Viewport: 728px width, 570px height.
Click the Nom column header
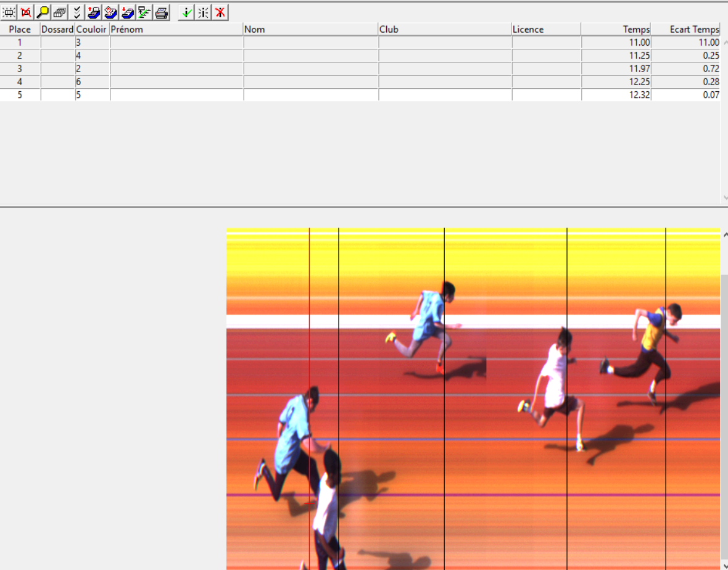(x=310, y=29)
